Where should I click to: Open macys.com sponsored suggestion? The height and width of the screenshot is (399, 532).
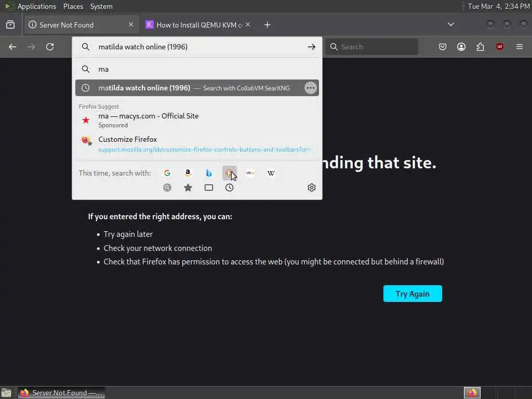(197, 120)
